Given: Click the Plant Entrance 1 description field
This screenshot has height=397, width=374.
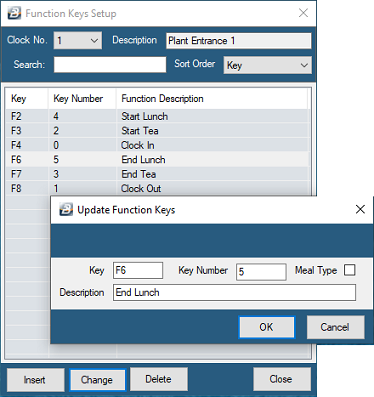Looking at the screenshot, I should pyautogui.click(x=239, y=41).
